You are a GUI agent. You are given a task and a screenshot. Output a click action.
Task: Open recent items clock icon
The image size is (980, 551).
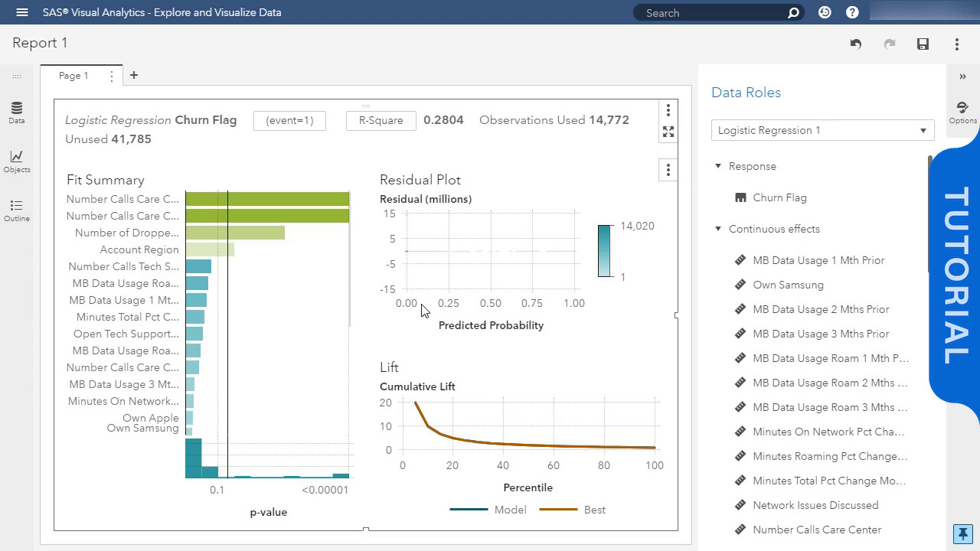[x=825, y=12]
